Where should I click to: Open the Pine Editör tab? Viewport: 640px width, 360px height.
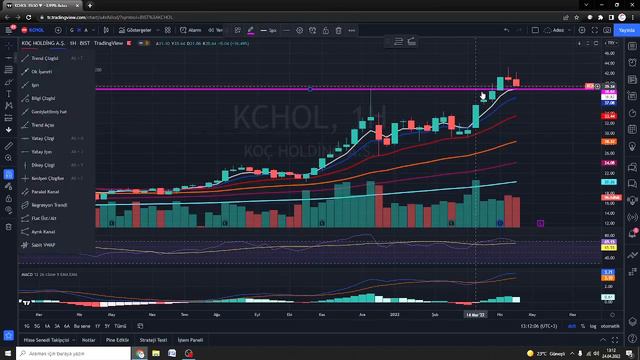118,340
